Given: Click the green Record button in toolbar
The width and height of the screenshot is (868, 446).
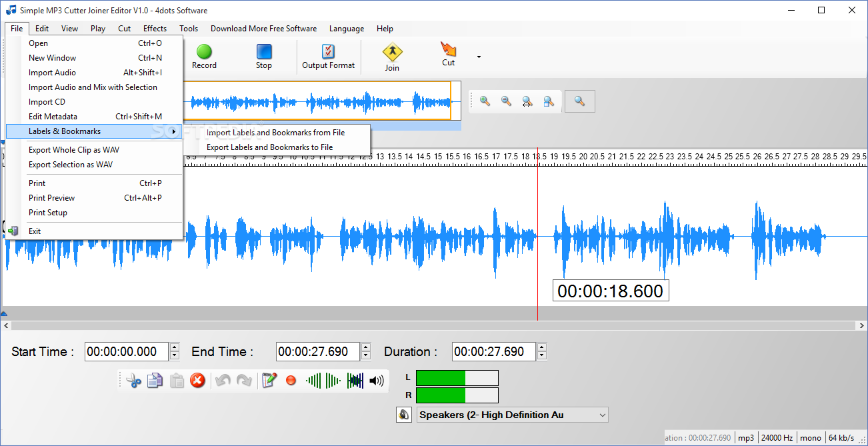Looking at the screenshot, I should [x=204, y=56].
